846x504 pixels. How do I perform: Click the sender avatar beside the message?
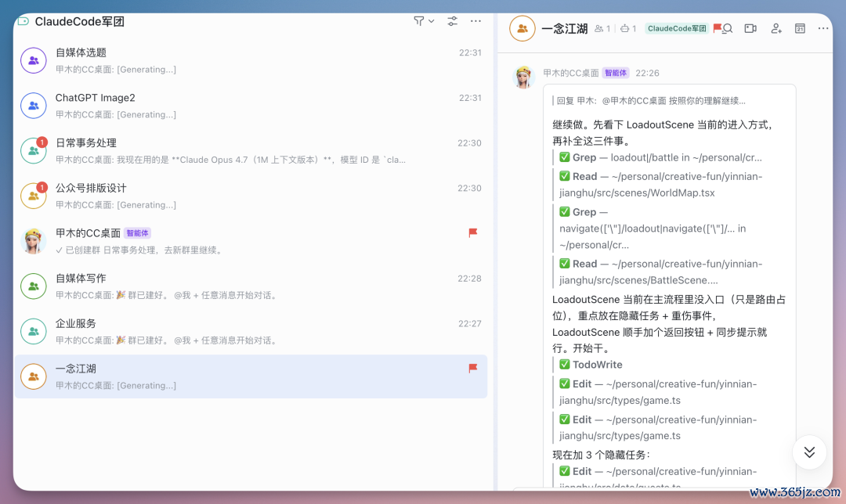(523, 77)
